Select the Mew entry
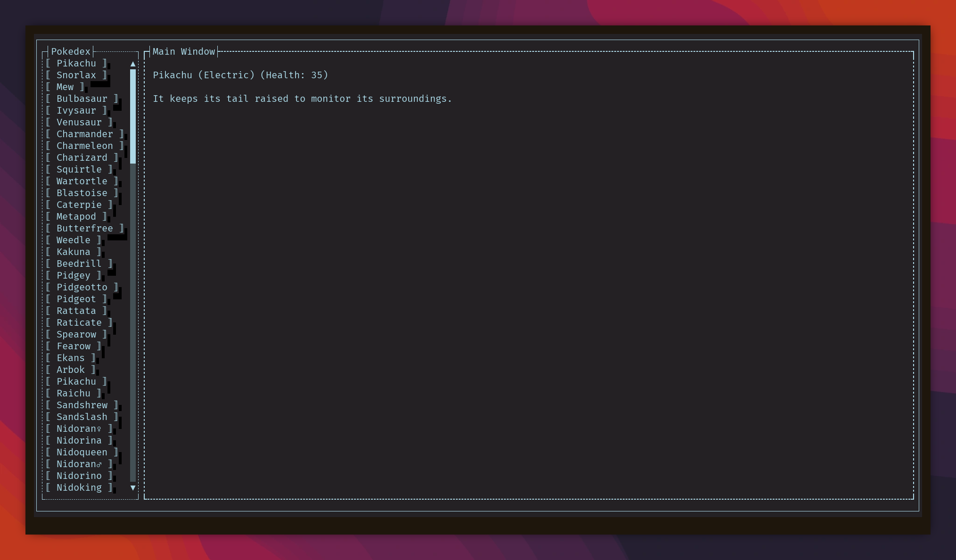Screen dimensions: 956x560 coord(65,87)
